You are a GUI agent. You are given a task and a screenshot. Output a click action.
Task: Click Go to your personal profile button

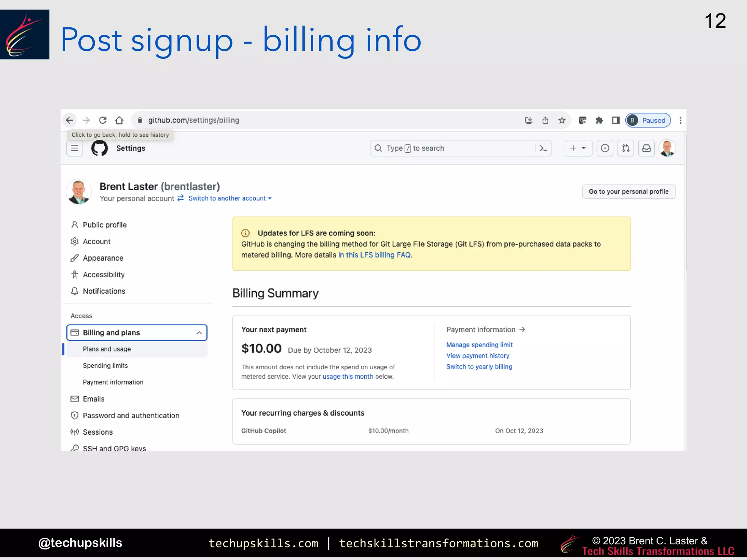pos(628,192)
